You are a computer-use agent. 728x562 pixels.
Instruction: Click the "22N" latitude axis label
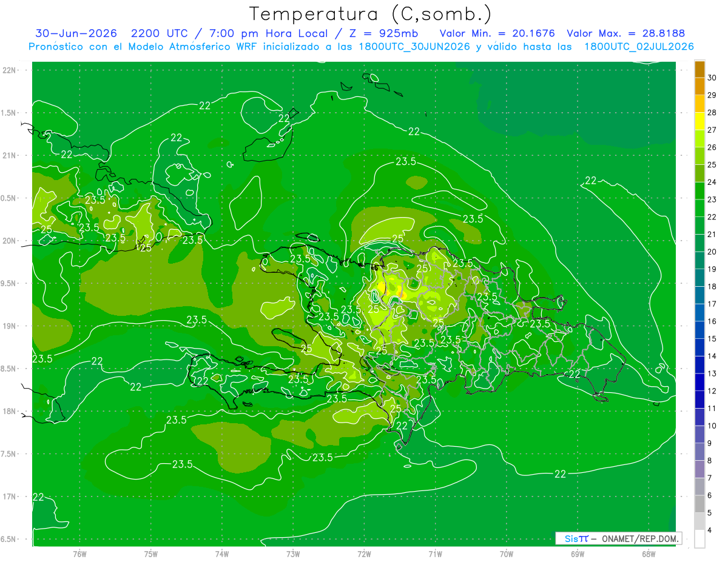8,70
